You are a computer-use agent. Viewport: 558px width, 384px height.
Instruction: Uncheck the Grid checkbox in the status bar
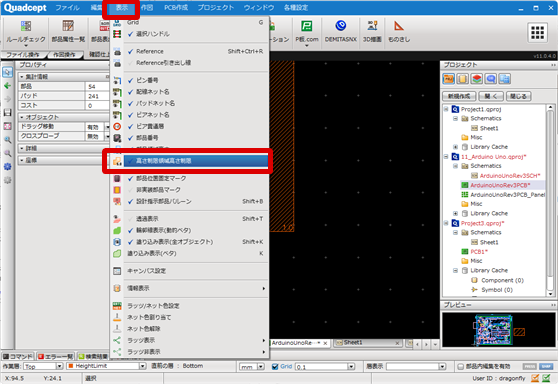coord(275,366)
